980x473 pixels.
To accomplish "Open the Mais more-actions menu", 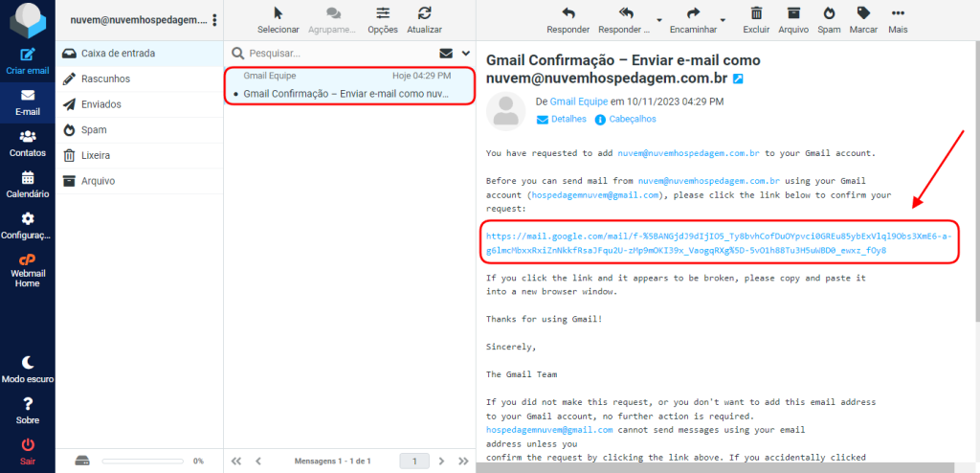I will 898,20.
